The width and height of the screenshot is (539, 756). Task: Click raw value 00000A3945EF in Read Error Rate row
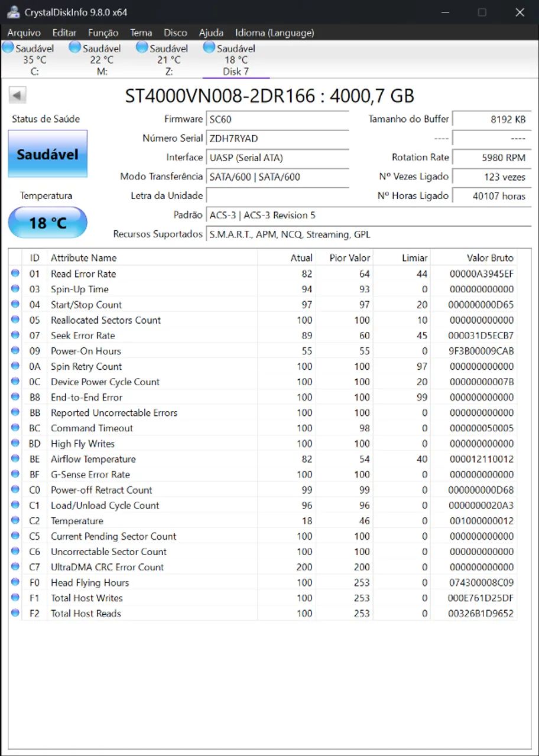481,273
